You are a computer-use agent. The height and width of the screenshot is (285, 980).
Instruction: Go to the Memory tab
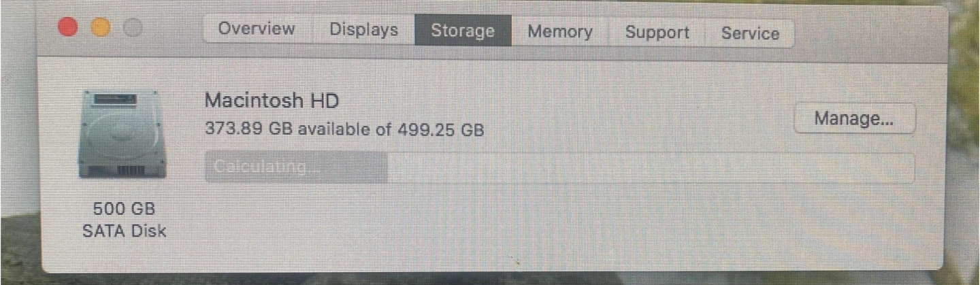click(559, 32)
